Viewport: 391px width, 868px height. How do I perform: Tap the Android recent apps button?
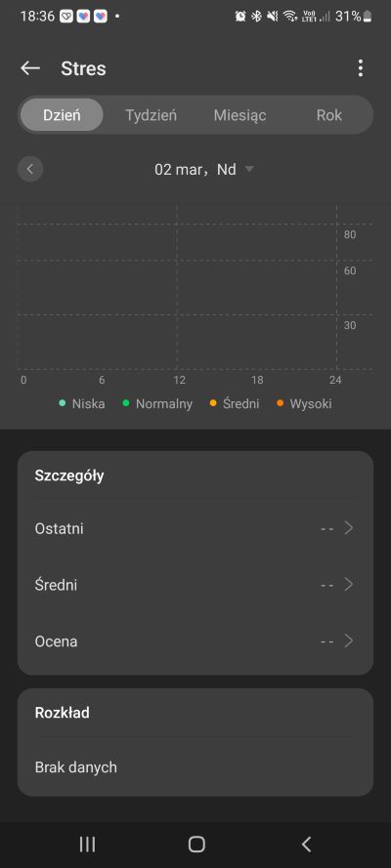tap(87, 844)
